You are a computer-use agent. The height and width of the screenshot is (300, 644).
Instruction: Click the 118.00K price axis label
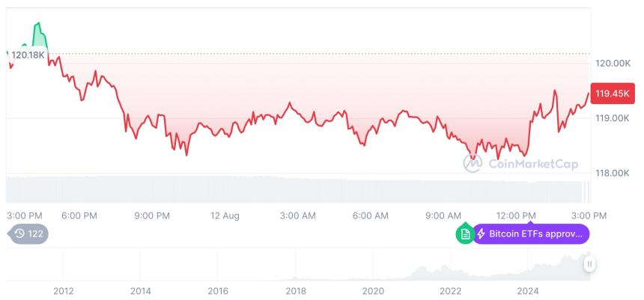click(x=612, y=174)
